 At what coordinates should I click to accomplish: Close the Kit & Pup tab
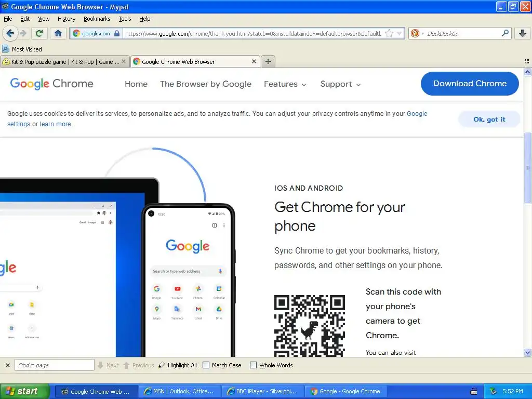coord(124,61)
